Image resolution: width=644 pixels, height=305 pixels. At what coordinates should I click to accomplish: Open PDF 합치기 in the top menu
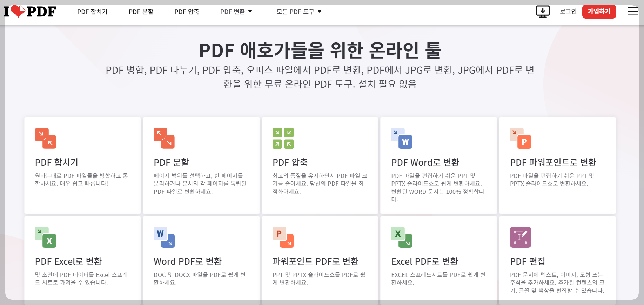pyautogui.click(x=92, y=12)
